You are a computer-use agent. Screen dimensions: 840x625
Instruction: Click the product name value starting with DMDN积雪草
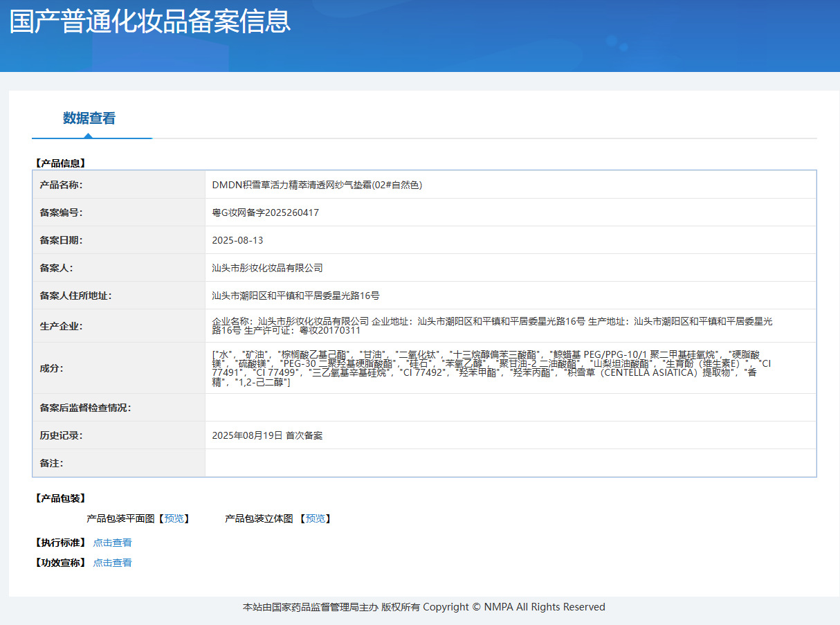317,185
